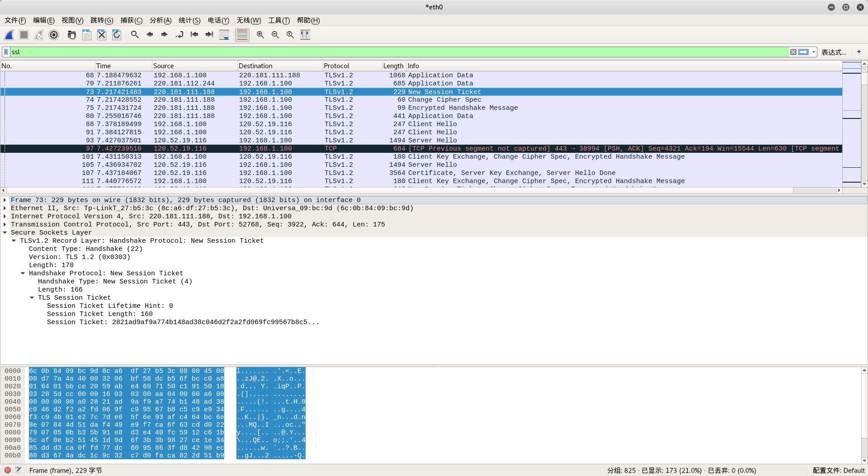Click the 配置文件: Default profile selector
Viewport: 868px width, 476px height.
coord(839,471)
